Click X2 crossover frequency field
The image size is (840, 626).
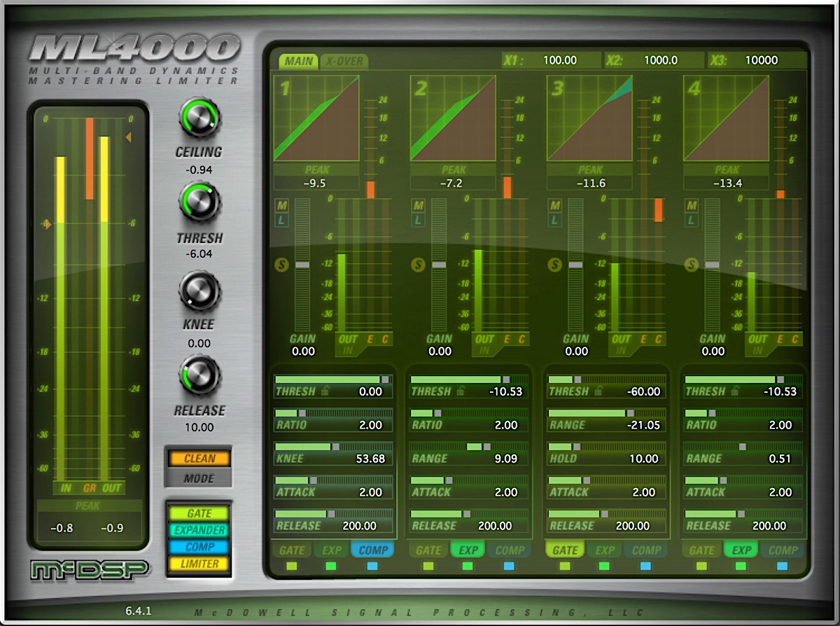654,60
